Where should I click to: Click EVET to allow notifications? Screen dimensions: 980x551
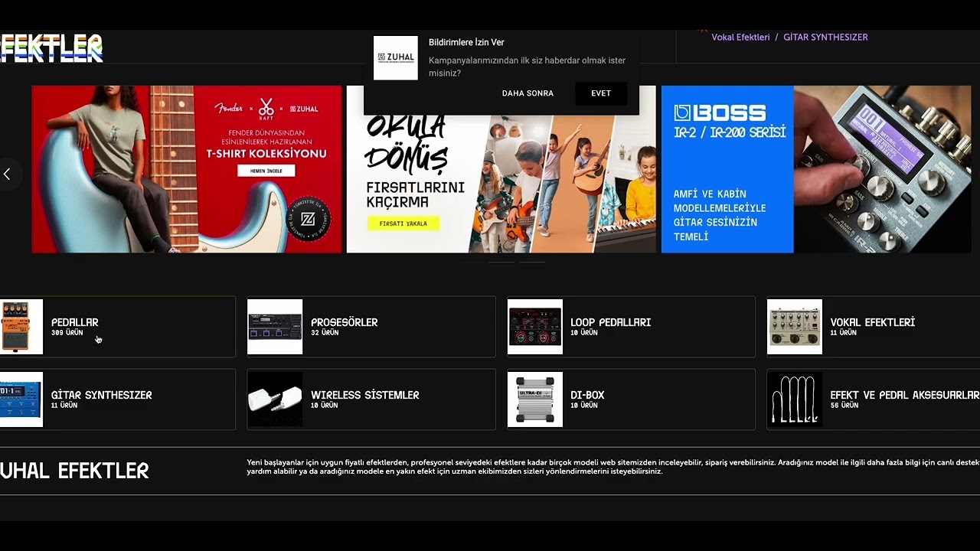tap(601, 93)
